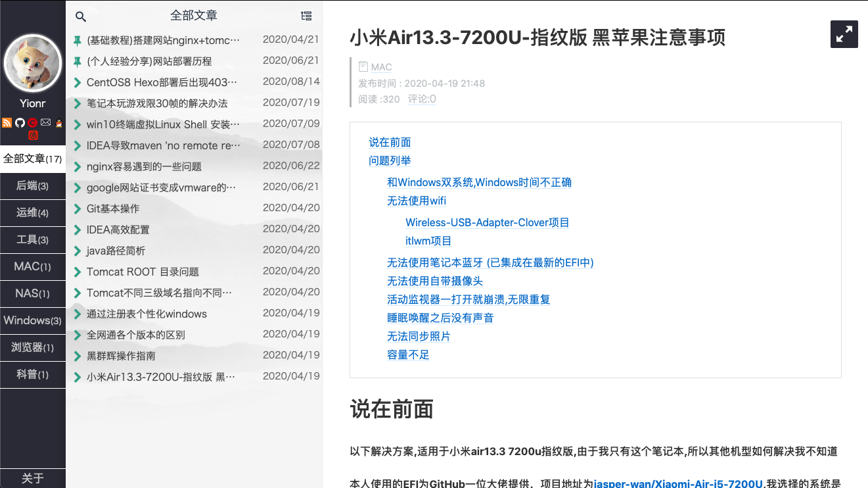Screen dimensions: 868x488
Task: Click the arrow icon beside CentOS8 Hexo article
Action: click(x=78, y=83)
